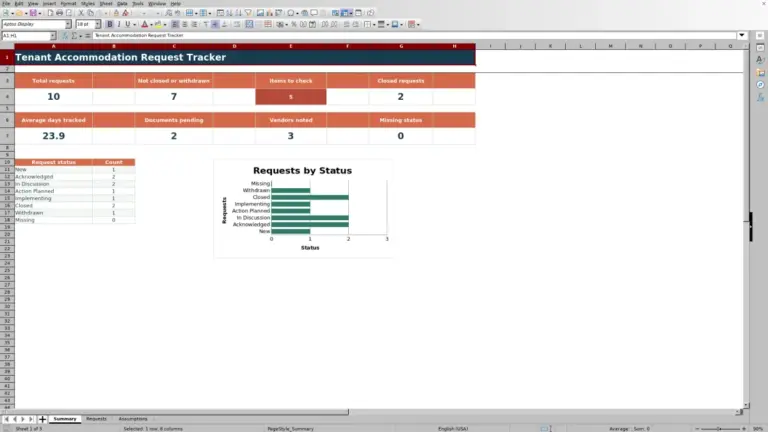Click the font color red A swatch
The height and width of the screenshot is (432, 768).
click(144, 24)
